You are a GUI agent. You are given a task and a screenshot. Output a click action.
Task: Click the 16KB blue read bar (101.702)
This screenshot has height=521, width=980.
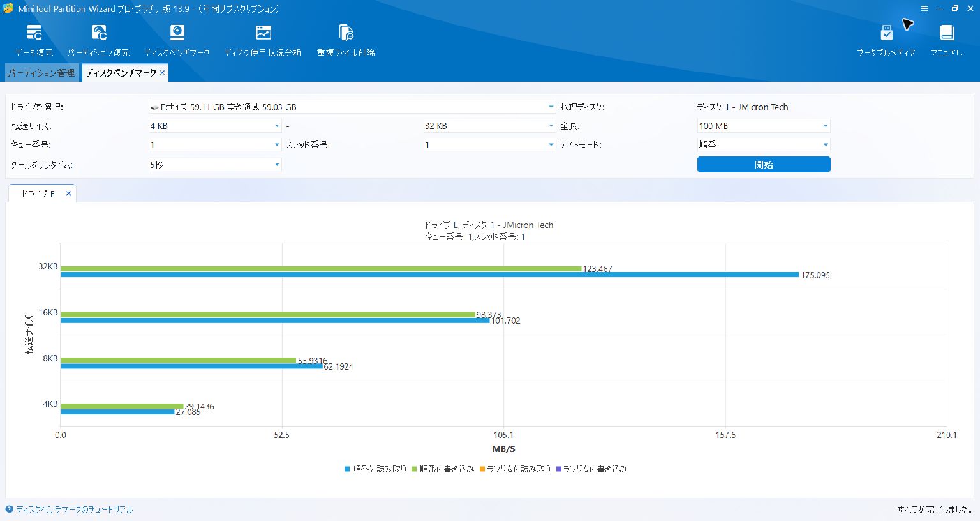pos(275,321)
